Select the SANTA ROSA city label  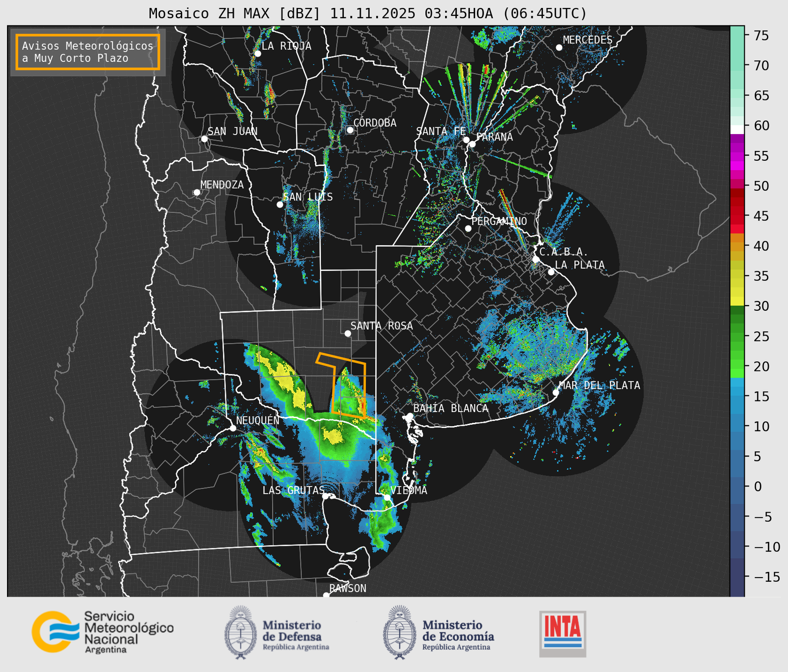382,326
